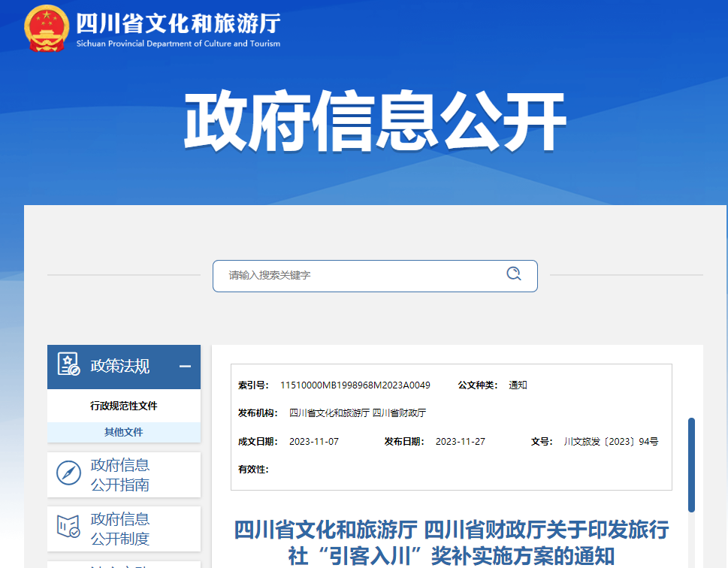
Task: Select 行政规范性文件 in the sidebar
Action: [124, 406]
